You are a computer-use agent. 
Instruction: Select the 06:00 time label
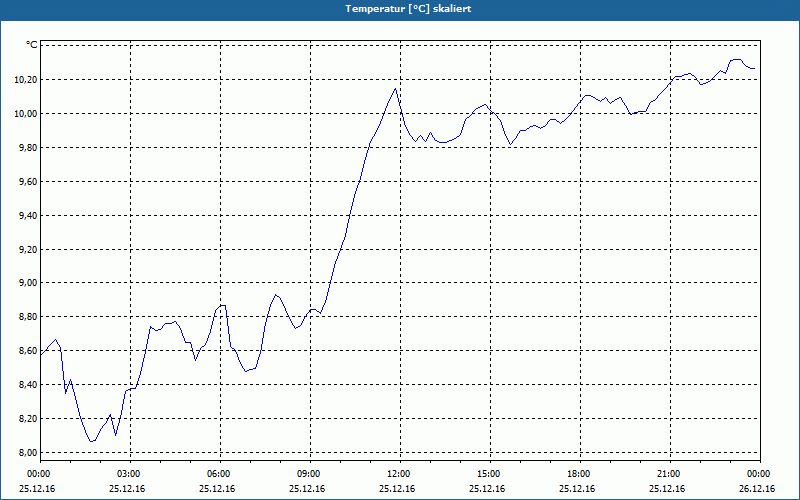[220, 473]
